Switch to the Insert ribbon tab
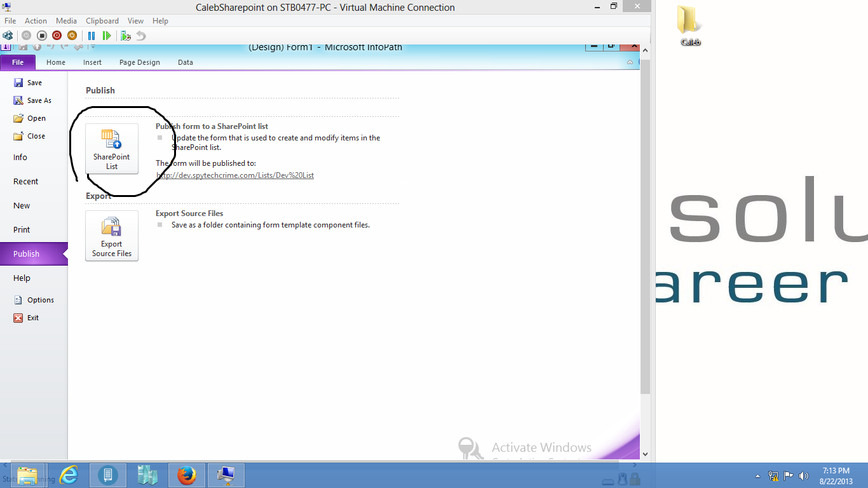Screen dimensions: 868x488 tap(92, 62)
